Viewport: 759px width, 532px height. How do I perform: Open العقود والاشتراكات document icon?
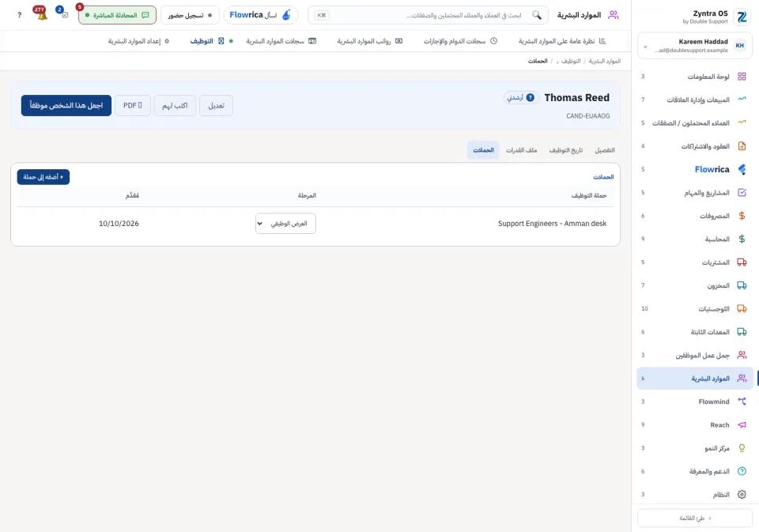coord(742,145)
